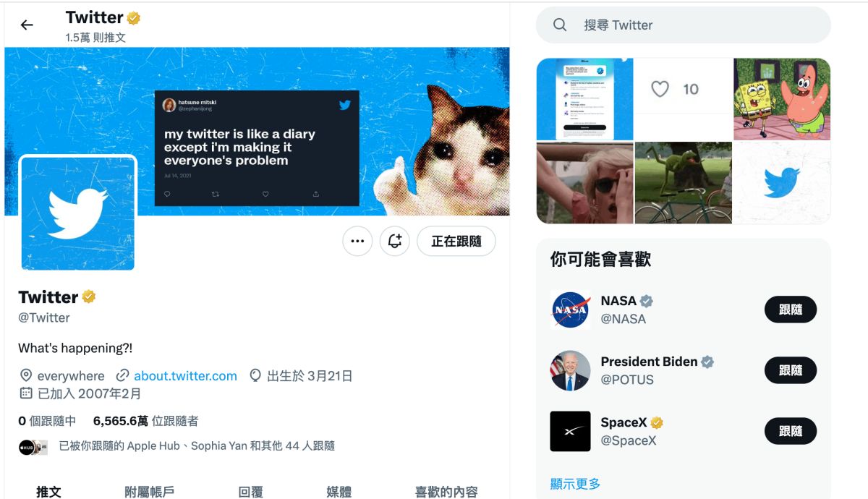Click President Biden's profile picture
The height and width of the screenshot is (499, 868).
tap(570, 370)
